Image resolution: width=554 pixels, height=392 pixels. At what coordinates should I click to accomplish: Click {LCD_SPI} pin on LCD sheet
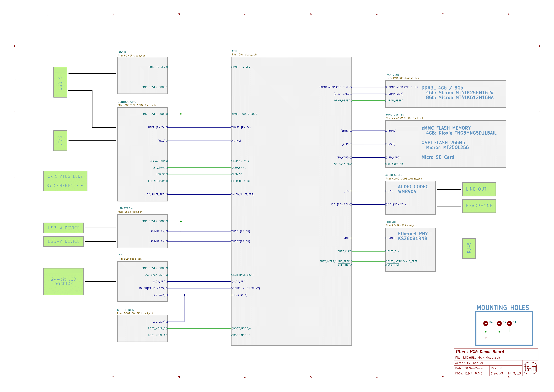pyautogui.click(x=160, y=281)
